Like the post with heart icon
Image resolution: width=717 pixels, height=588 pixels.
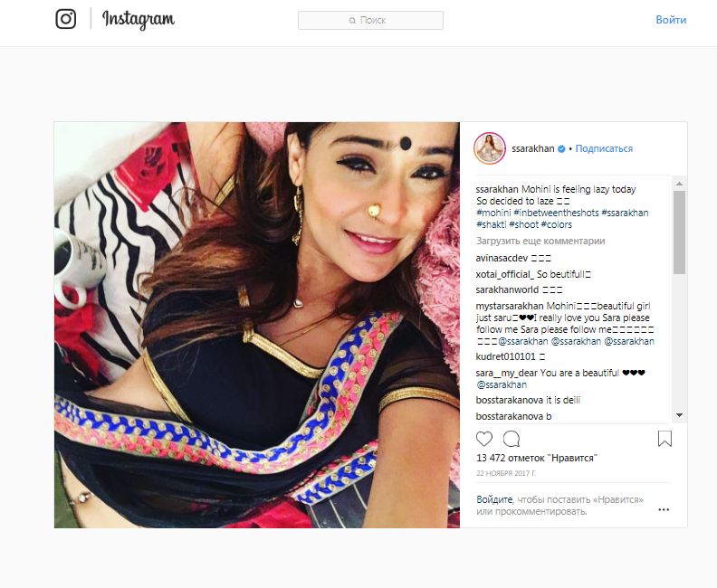pos(484,439)
